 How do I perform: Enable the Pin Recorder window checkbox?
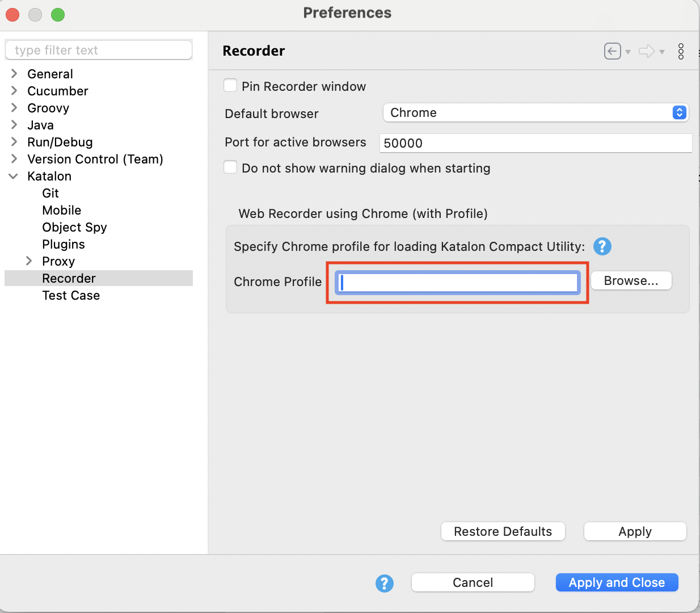pyautogui.click(x=230, y=85)
